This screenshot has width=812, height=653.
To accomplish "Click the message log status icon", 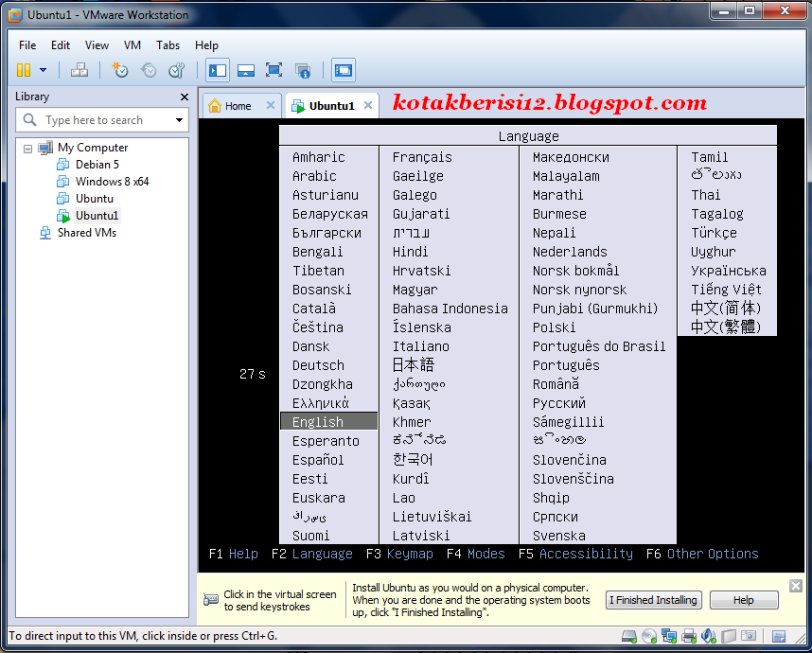I will coord(778,636).
